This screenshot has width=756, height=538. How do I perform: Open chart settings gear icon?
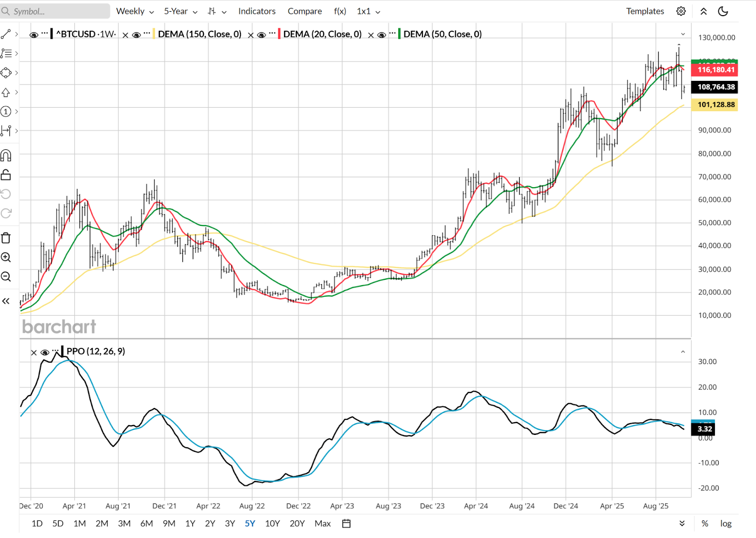(x=681, y=11)
